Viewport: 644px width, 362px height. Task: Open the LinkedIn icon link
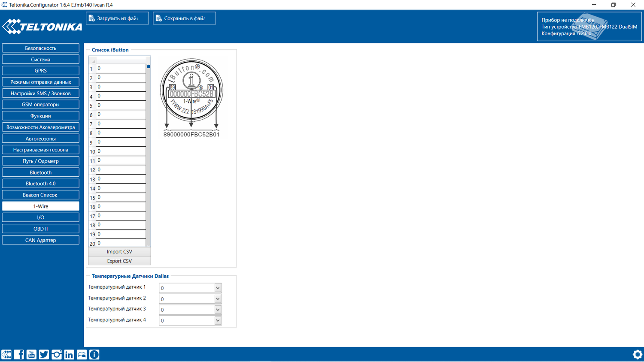point(69,354)
